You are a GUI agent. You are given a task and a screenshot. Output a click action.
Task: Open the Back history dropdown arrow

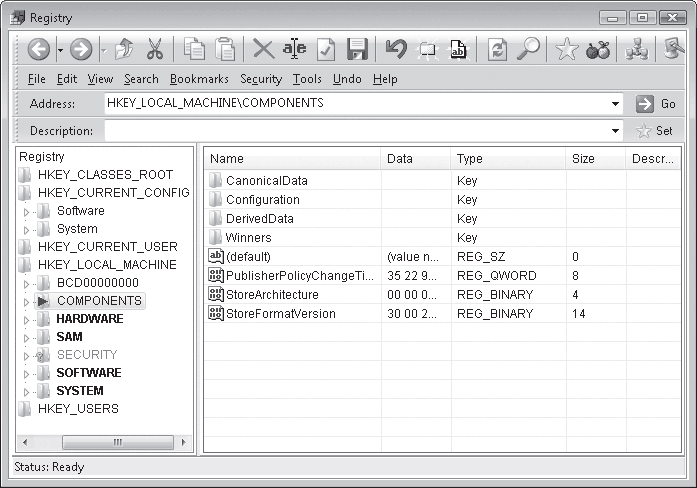(x=60, y=50)
